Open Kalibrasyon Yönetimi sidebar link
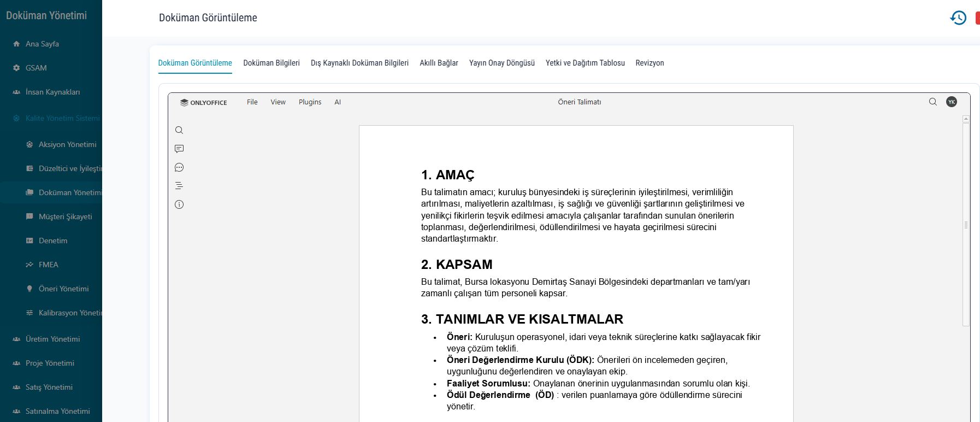This screenshot has width=980, height=422. [70, 313]
